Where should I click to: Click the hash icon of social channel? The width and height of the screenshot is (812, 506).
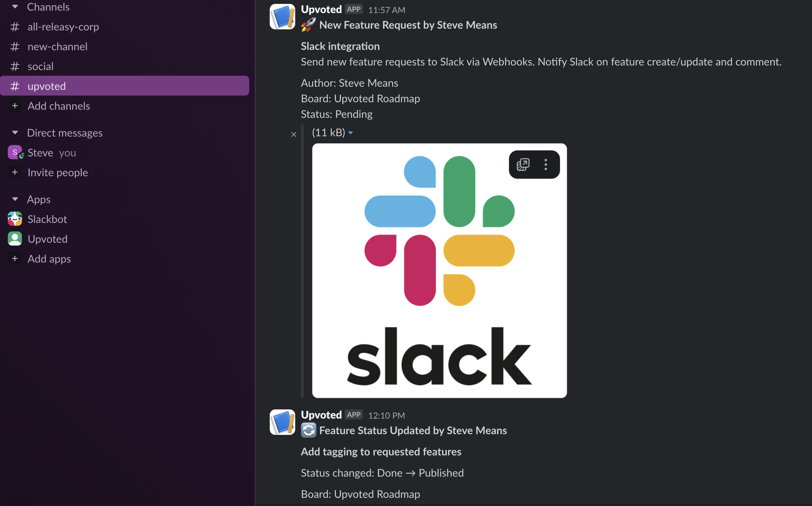(15, 66)
